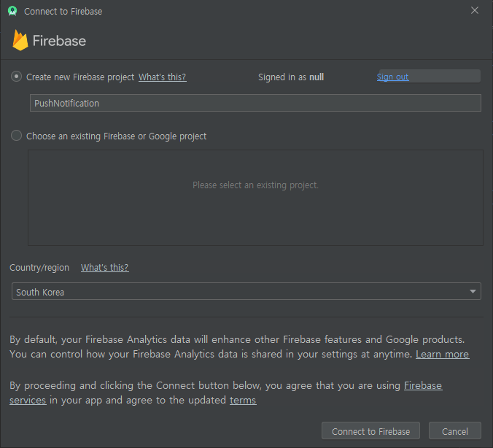The image size is (493, 448).
Task: Open What's this link next to Country/region
Action: point(105,268)
